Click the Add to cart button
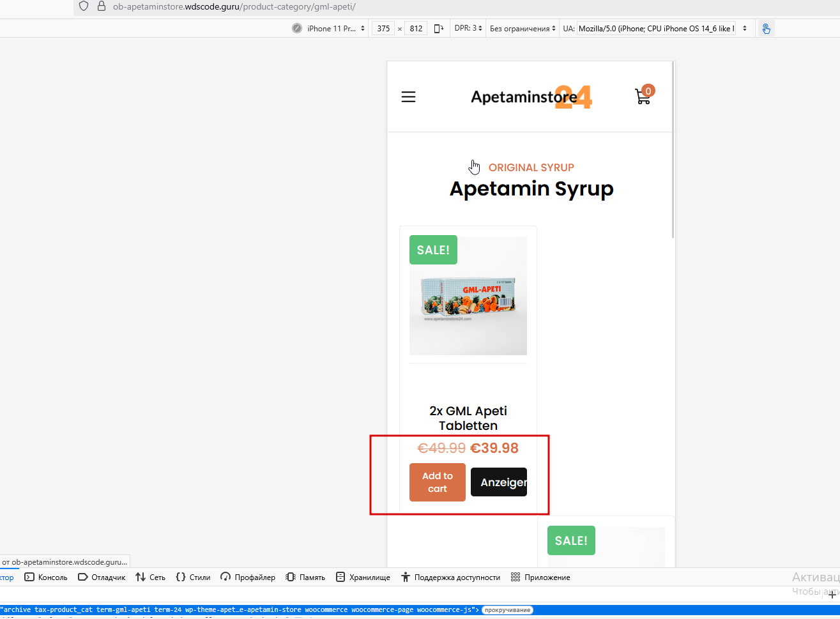840x619 pixels. pyautogui.click(x=438, y=482)
